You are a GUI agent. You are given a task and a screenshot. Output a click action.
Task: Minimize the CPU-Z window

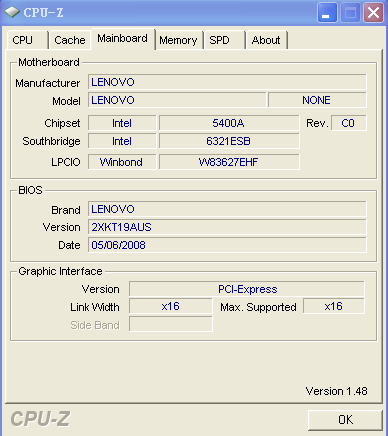pos(327,13)
